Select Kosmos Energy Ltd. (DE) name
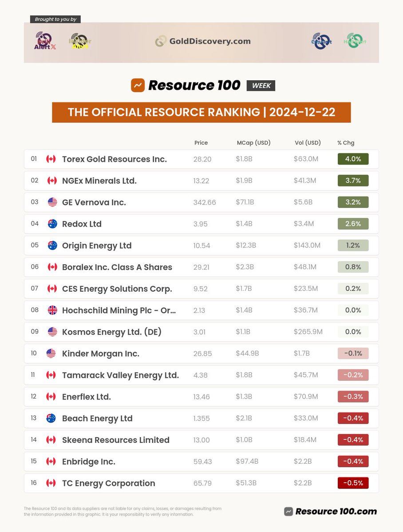This screenshot has height=532, width=403. 112,332
